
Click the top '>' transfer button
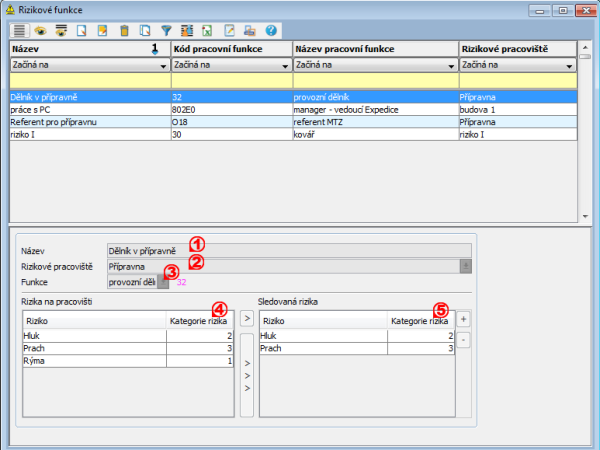pyautogui.click(x=247, y=318)
